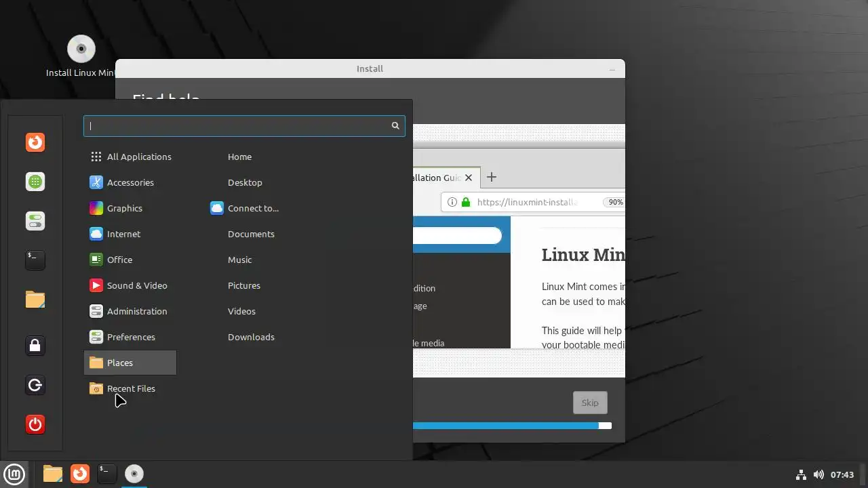Click the Places folder icon
Viewport: 868px width, 488px height.
(96, 363)
